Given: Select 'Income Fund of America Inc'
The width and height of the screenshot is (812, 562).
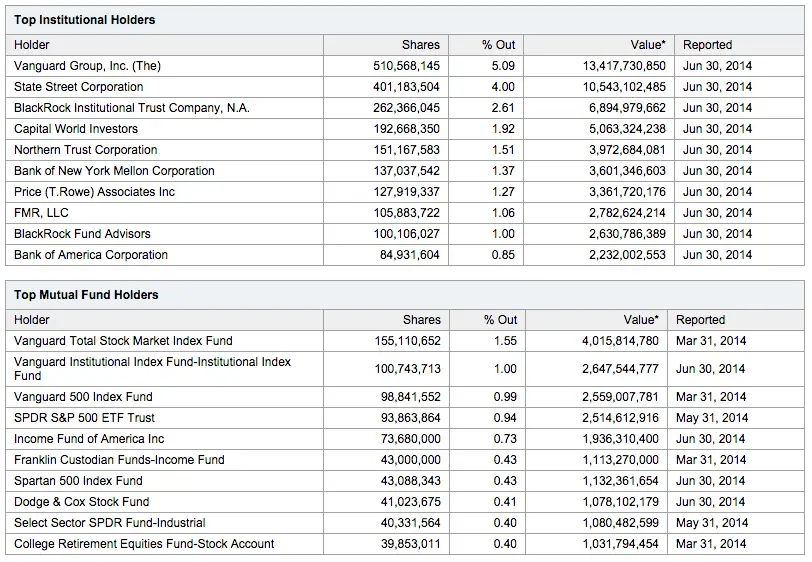Looking at the screenshot, I should [x=89, y=439].
